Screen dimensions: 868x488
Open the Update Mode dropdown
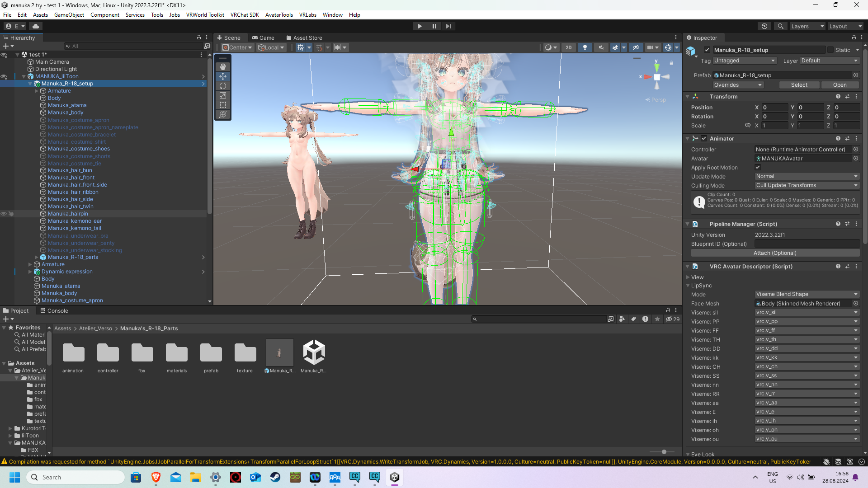[807, 176]
